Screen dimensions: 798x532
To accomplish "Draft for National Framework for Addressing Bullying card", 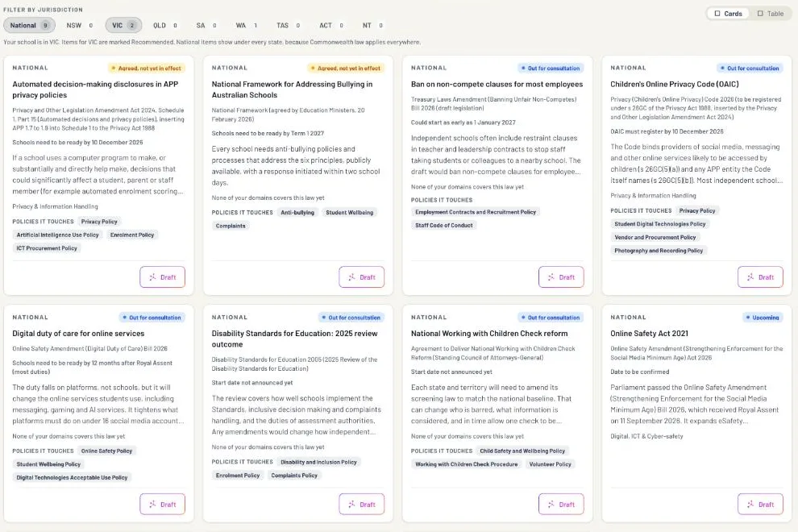I will point(362,277).
